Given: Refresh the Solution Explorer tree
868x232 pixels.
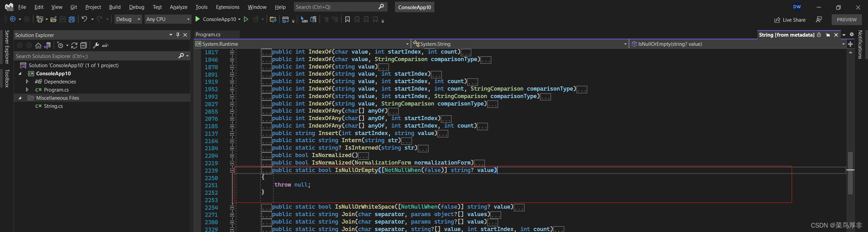Looking at the screenshot, I should click(74, 45).
